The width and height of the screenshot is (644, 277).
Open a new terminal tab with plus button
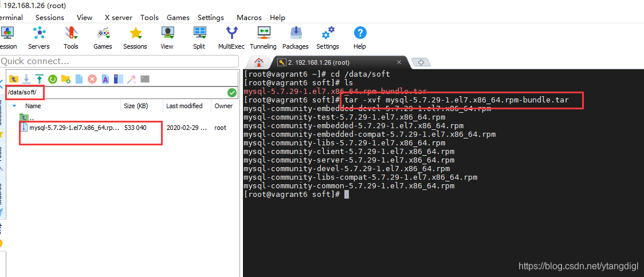click(x=421, y=62)
